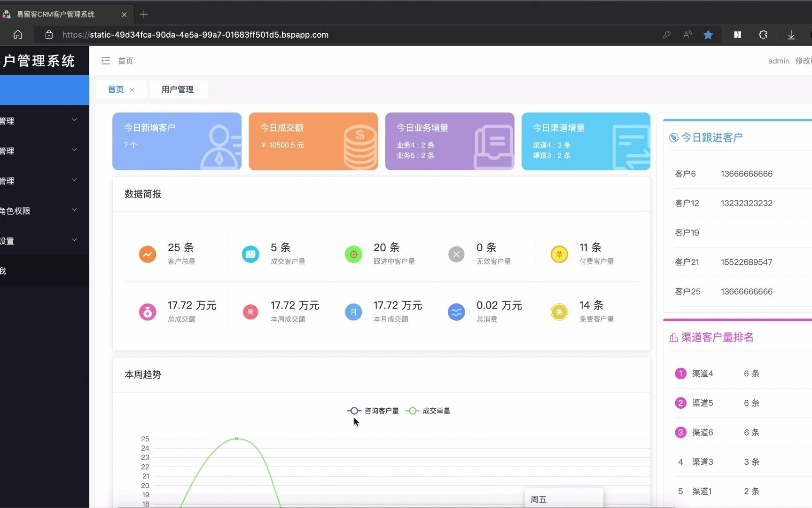Click the browser home icon
812x508 pixels.
click(x=18, y=35)
